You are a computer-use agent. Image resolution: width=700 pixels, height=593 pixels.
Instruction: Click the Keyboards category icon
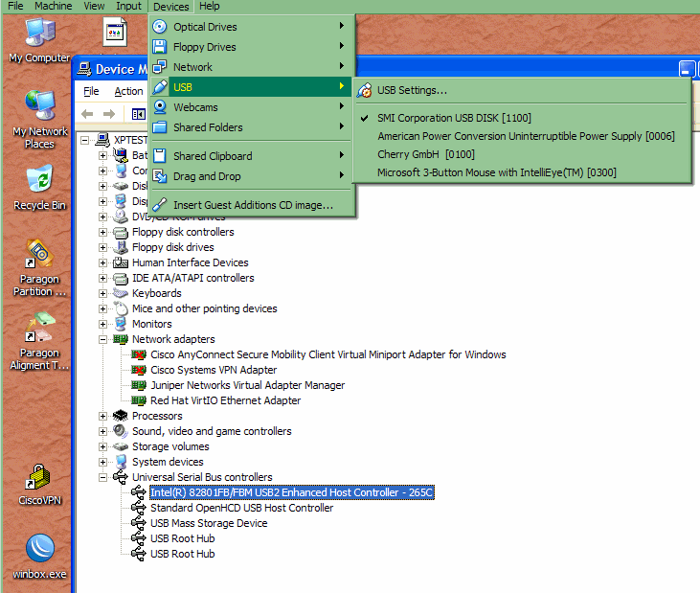point(121,293)
